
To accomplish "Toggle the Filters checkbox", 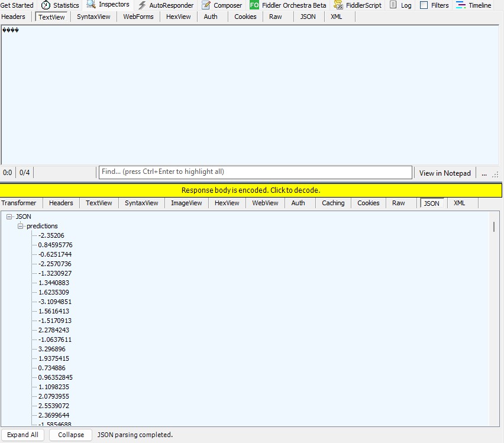I will (424, 5).
